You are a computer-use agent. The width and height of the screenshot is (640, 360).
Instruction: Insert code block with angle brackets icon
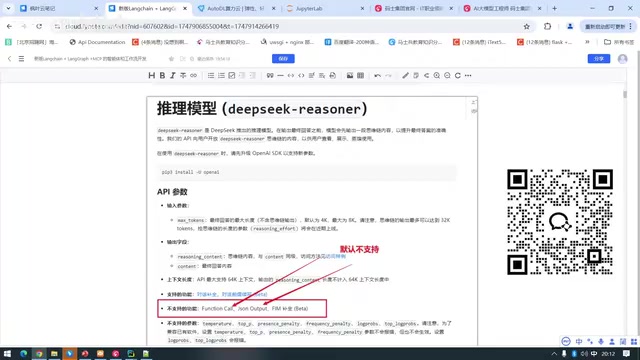click(301, 76)
